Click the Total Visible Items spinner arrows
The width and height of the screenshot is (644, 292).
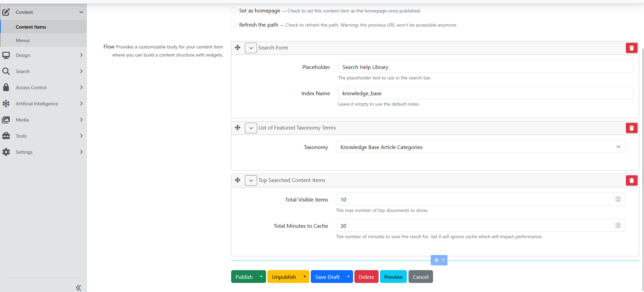tap(618, 199)
